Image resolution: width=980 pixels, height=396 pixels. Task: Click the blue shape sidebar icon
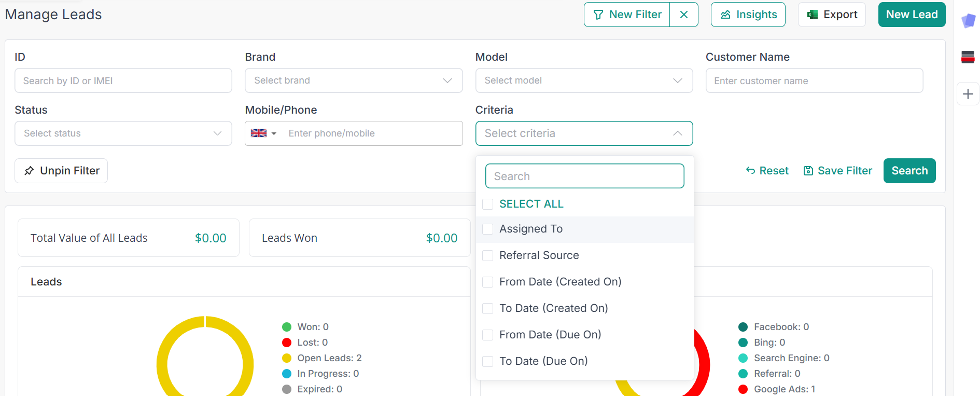968,21
